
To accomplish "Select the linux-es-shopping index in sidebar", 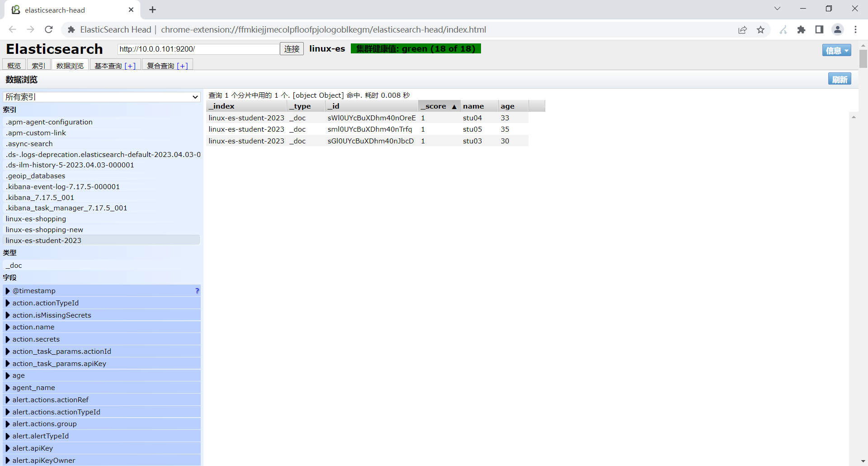I will click(x=36, y=219).
